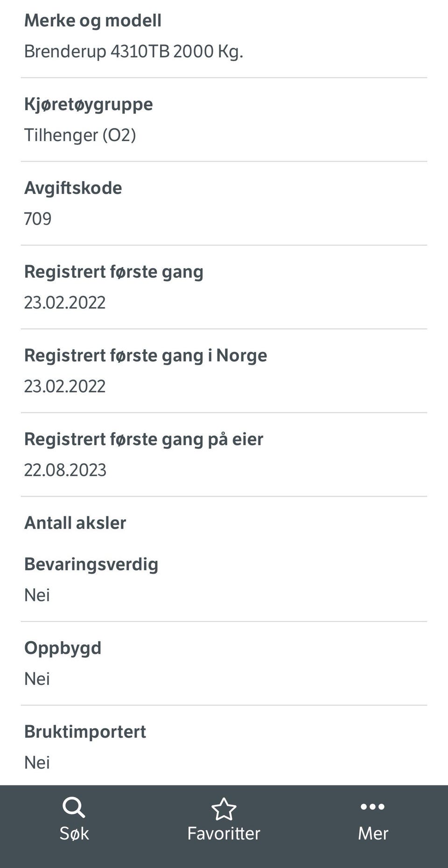Viewport: 448px width, 868px height.
Task: Select the Brenderup 4310TB 2000 Kg. text
Action: [133, 51]
